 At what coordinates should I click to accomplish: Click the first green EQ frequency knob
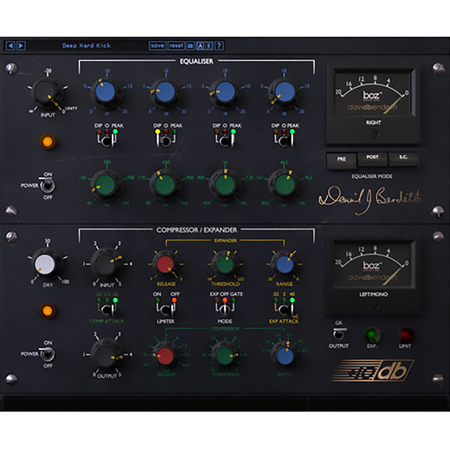pyautogui.click(x=105, y=184)
